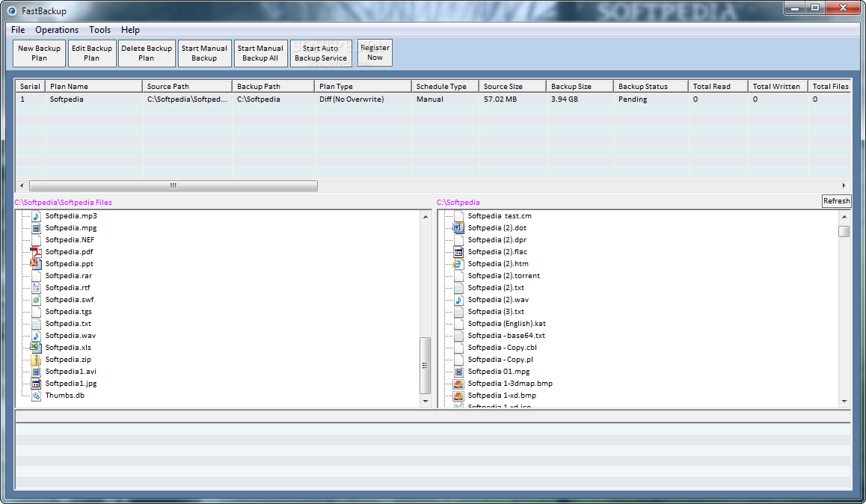Screen dimensions: 866x504
Task: Click the Softpedia (2).dot Word icon
Action: 458,228
